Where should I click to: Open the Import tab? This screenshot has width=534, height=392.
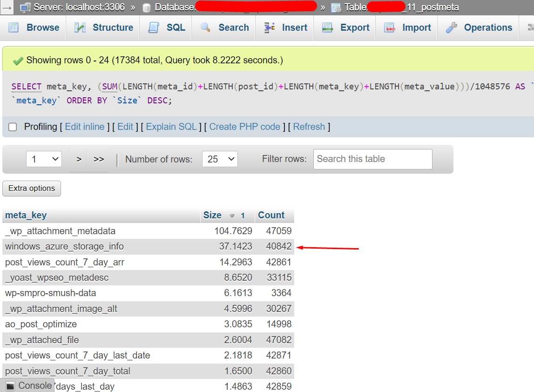407,27
